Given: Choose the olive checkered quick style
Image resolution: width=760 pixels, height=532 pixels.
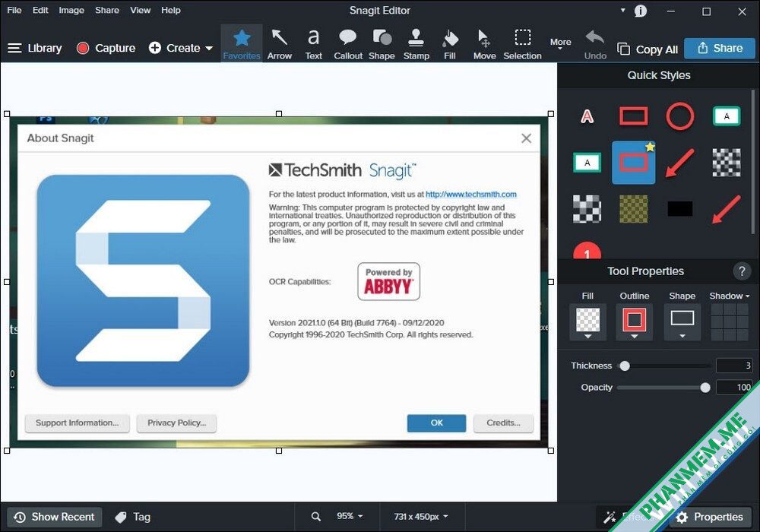Looking at the screenshot, I should pyautogui.click(x=634, y=209).
